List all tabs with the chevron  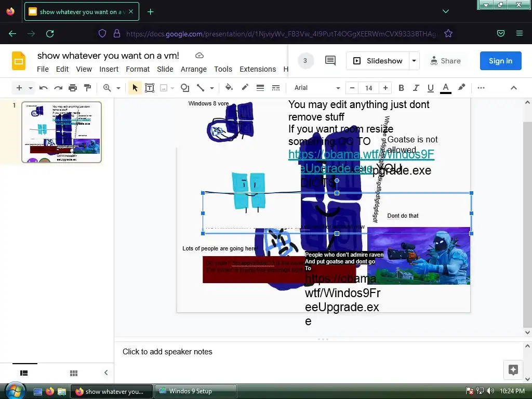[446, 11]
